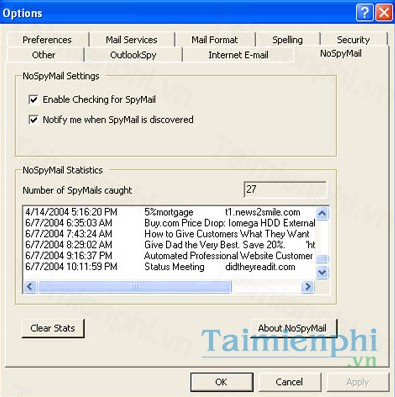Go to the Spelling tab
395x397 pixels.
click(x=287, y=40)
